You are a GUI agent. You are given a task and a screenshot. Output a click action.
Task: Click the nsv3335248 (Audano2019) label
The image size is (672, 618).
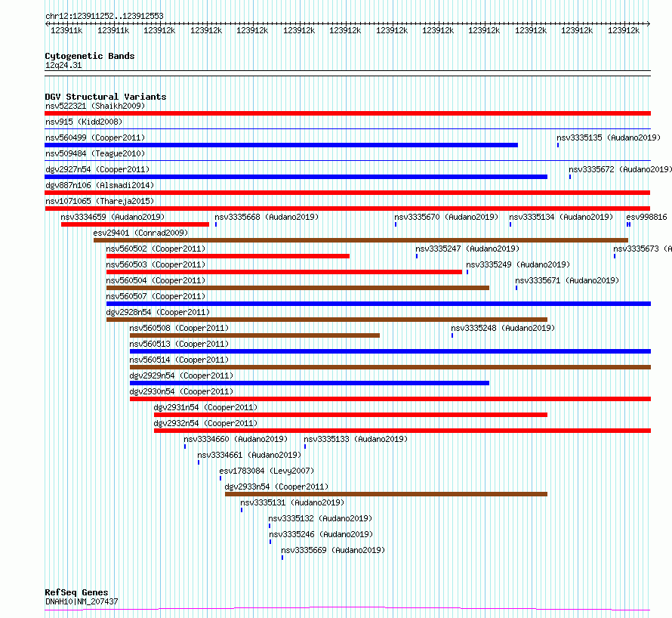click(503, 328)
